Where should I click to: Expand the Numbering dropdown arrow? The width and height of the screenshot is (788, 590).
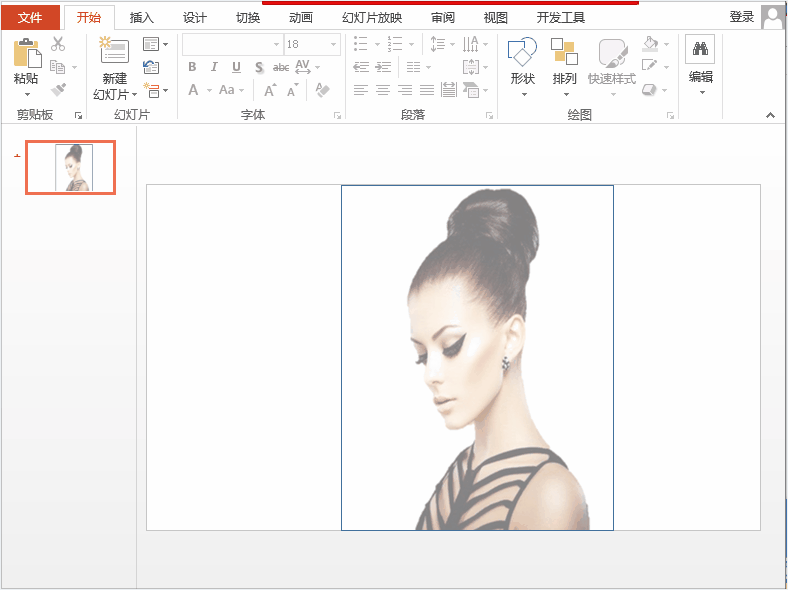click(x=412, y=44)
